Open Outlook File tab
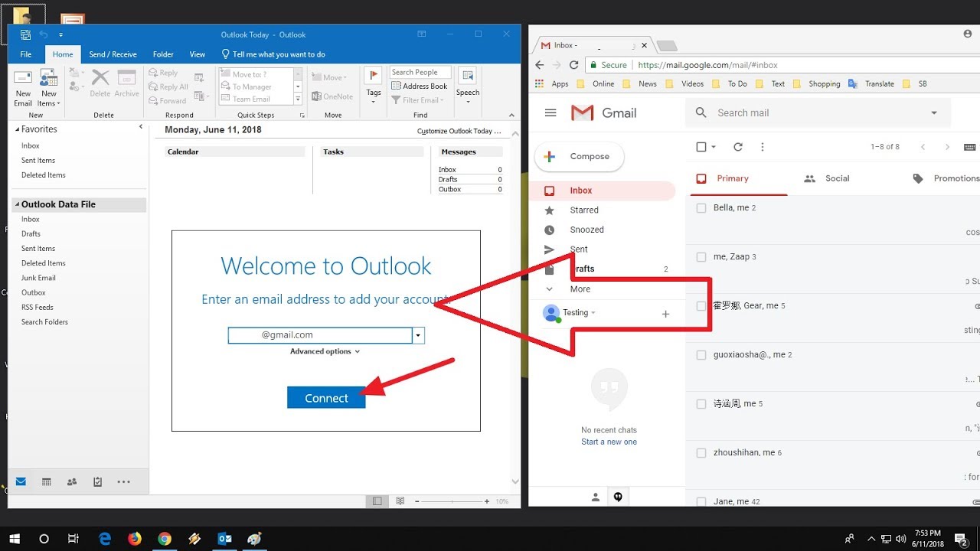The height and width of the screenshot is (551, 980). tap(25, 54)
